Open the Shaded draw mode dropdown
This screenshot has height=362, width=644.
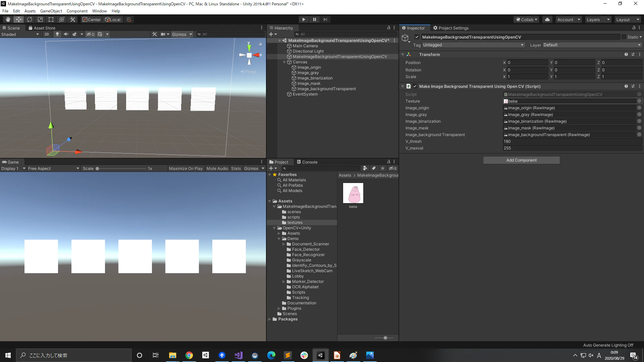coord(20,34)
